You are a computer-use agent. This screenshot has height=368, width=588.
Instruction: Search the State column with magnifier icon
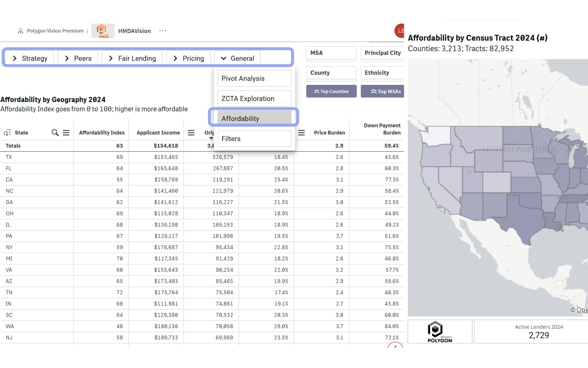point(55,133)
